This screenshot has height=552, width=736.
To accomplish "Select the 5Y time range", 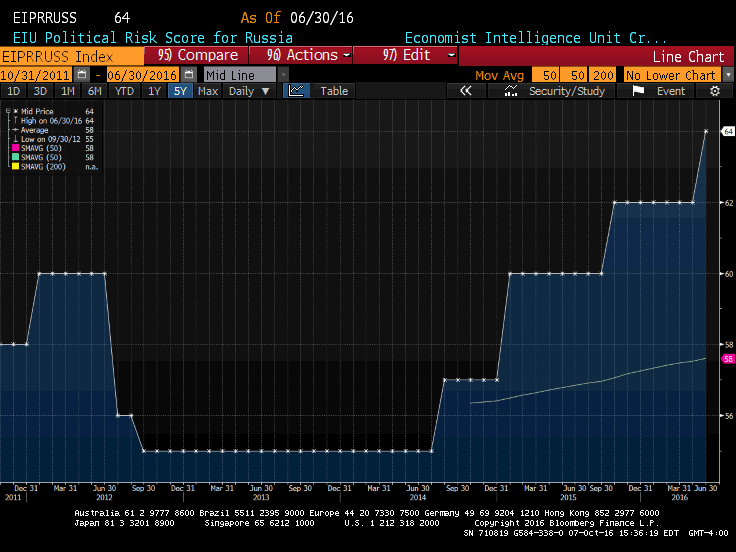I will [180, 91].
